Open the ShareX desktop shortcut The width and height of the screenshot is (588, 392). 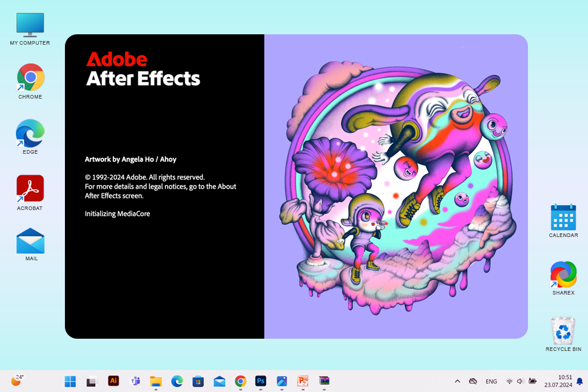click(x=563, y=278)
